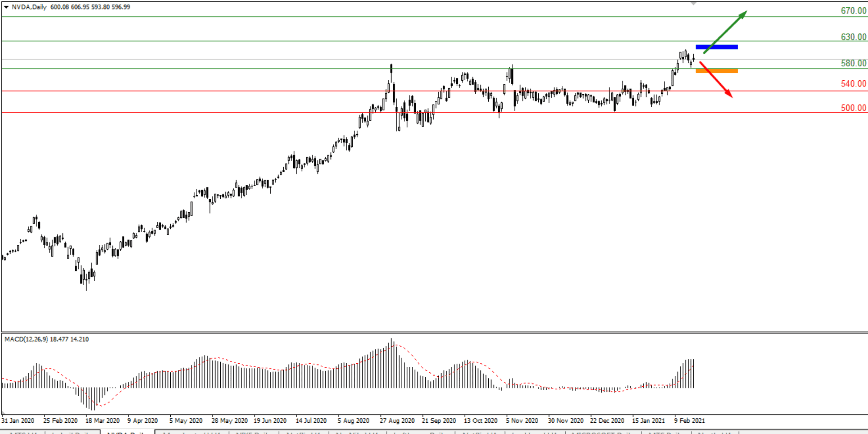Click the triangle beside the NVDA,Daily title

point(6,7)
